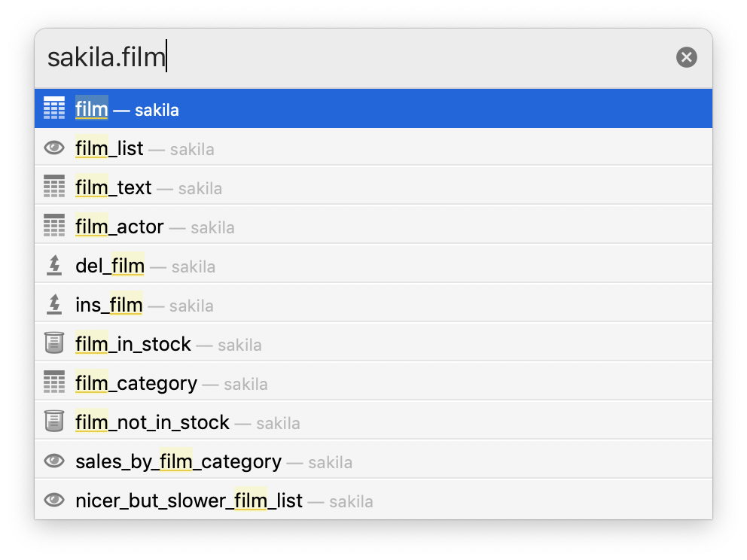
Task: Open the del_film trigger result
Action: (x=373, y=265)
